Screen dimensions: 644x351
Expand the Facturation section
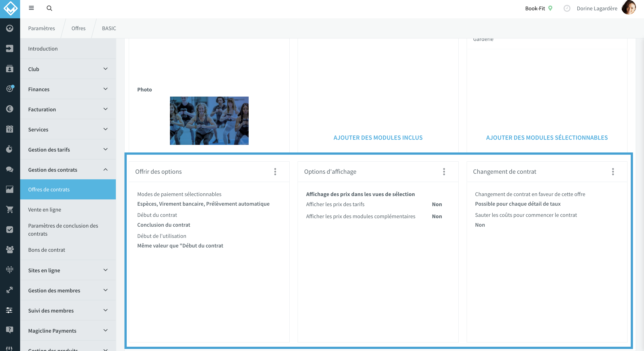point(68,109)
